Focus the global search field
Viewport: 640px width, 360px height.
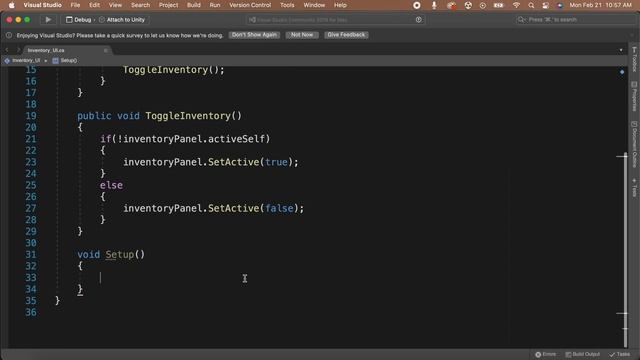click(576, 20)
